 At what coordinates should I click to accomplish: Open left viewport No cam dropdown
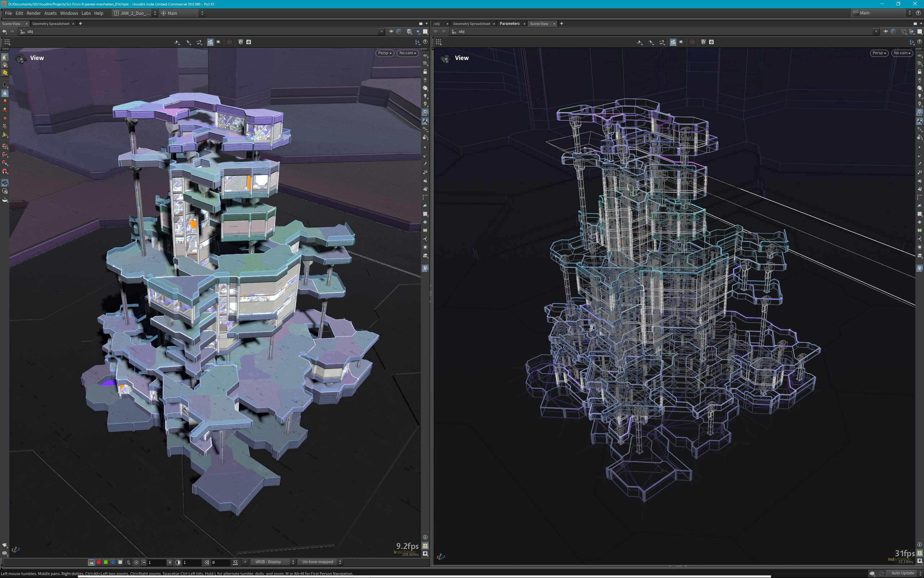click(407, 53)
